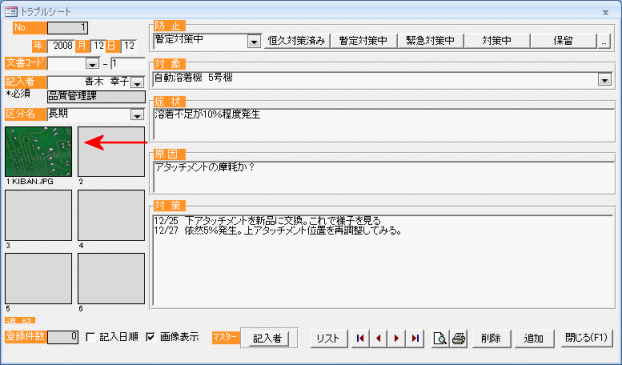Click the form icon in title bar
Screen dimensions: 622x365
[x=11, y=12]
